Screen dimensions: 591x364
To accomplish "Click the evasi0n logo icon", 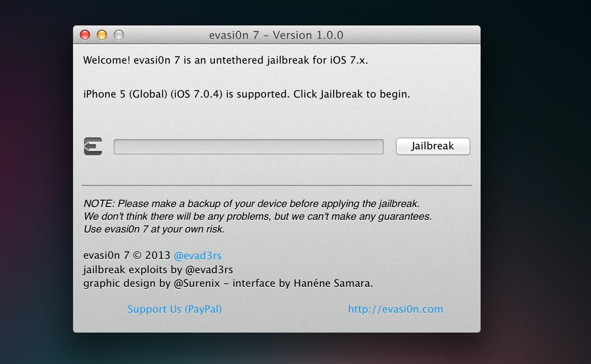I will [93, 146].
